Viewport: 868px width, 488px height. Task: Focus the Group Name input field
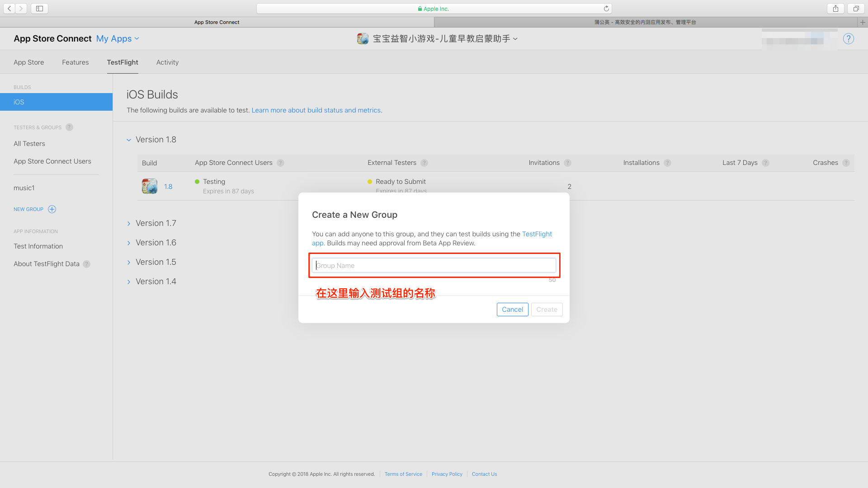click(434, 266)
